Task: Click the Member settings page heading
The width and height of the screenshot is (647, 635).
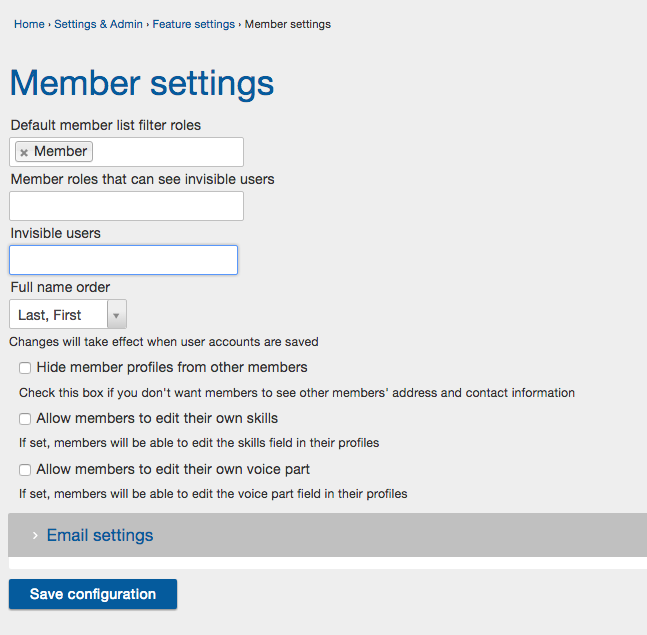Action: (x=142, y=84)
